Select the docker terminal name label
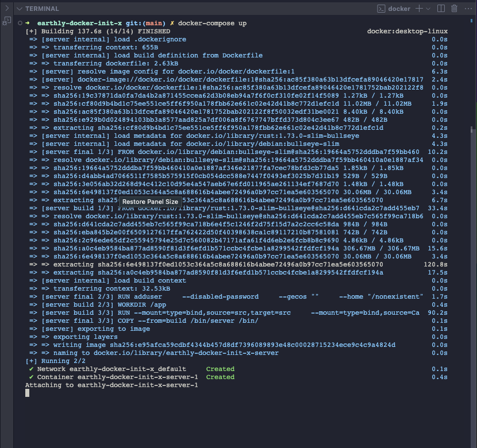477x448 pixels. tap(399, 9)
